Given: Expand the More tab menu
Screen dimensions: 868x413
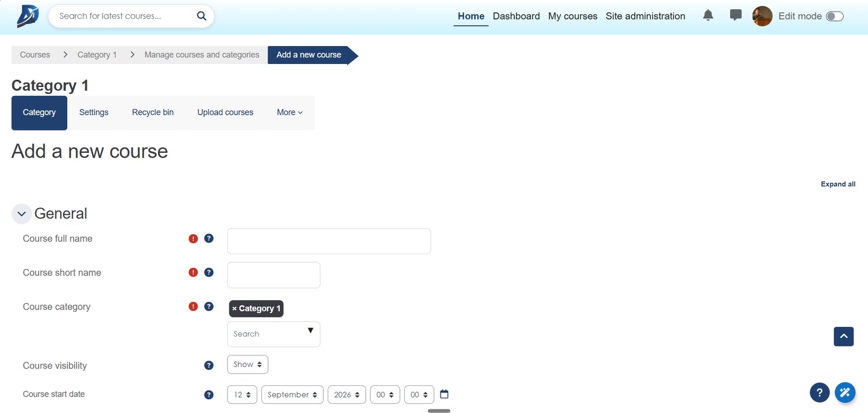Looking at the screenshot, I should point(290,113).
